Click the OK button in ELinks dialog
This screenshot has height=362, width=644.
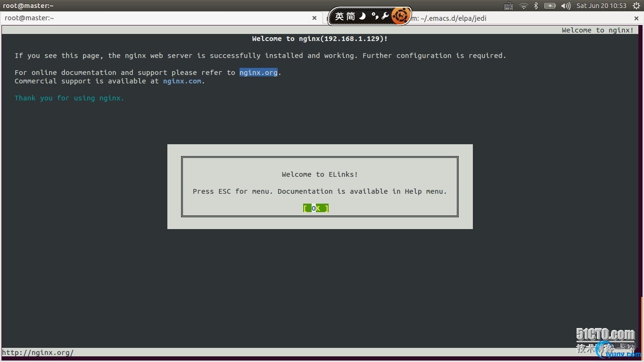pos(315,208)
